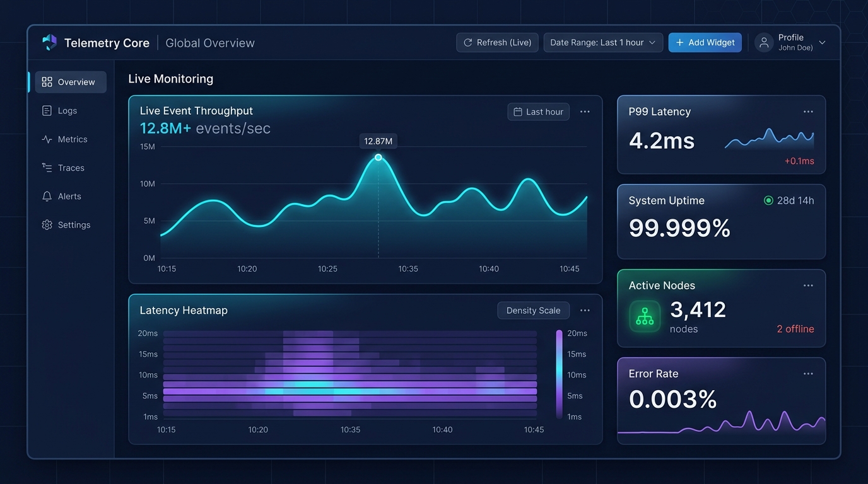Click the heatmap density color scale bar
The image size is (868, 484).
(559, 374)
